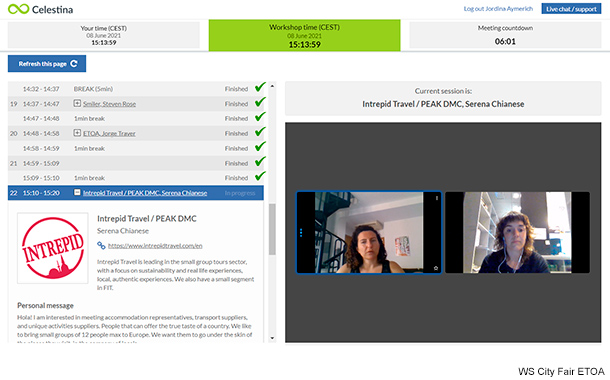Image resolution: width=610 pixels, height=380 pixels.
Task: Click session number 21 in the list
Action: pyautogui.click(x=14, y=163)
